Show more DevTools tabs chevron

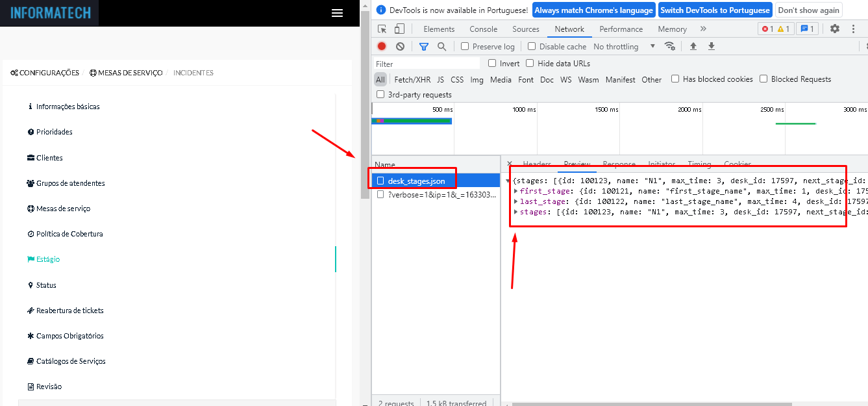703,29
